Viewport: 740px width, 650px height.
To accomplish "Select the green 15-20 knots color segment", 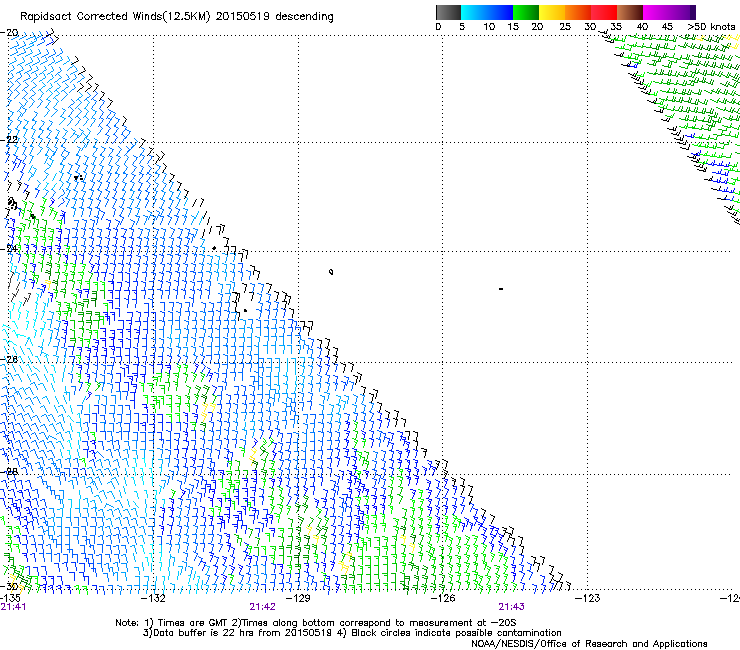I will point(526,12).
